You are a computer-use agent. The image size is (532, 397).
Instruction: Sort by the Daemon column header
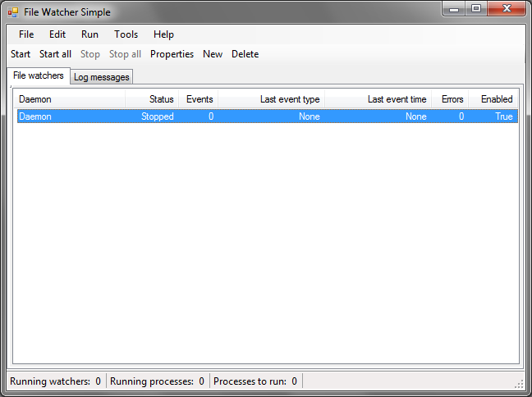pyautogui.click(x=70, y=99)
